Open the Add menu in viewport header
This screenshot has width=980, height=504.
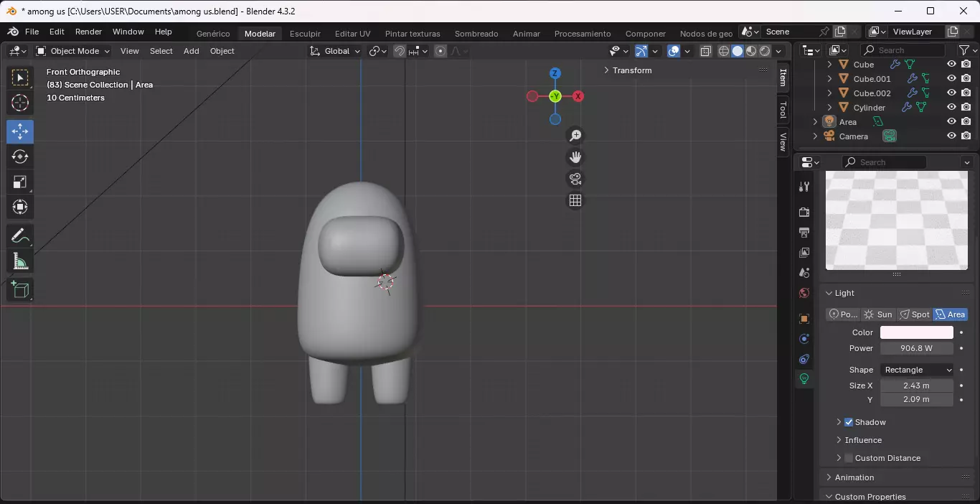point(192,51)
